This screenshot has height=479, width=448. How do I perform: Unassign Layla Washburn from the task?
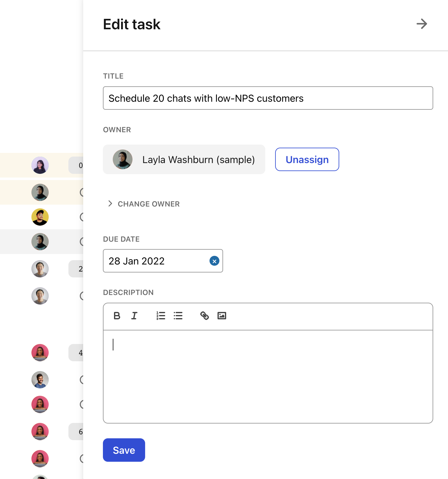point(307,159)
